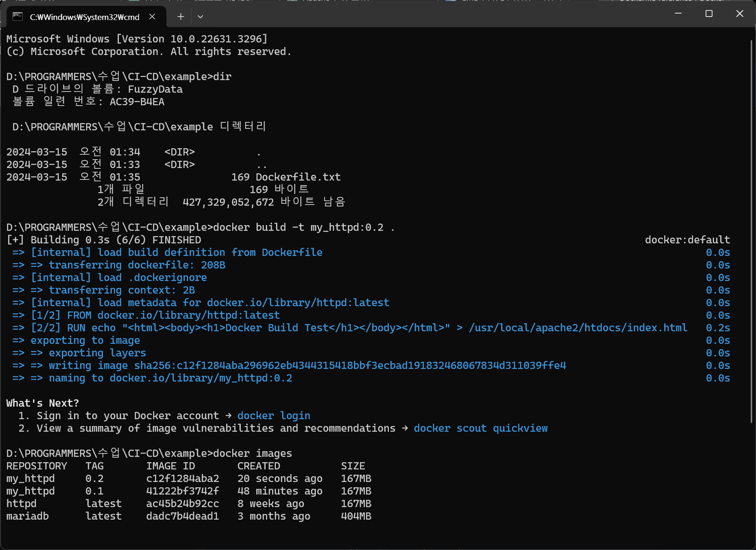This screenshot has height=550, width=756.
Task: Click the Dockerfile.txt file name
Action: [x=298, y=177]
